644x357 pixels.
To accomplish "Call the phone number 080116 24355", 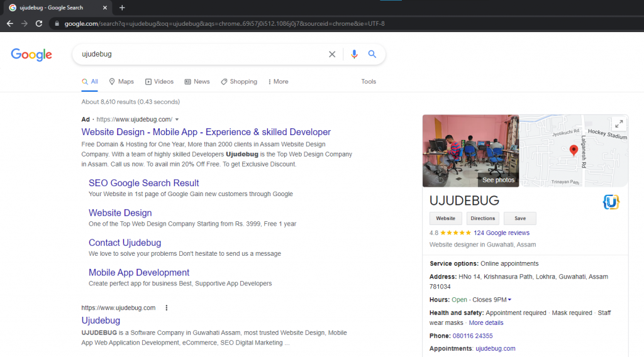I will (x=472, y=336).
